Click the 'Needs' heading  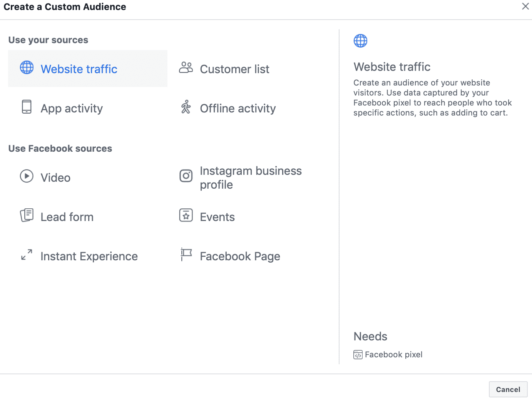370,336
